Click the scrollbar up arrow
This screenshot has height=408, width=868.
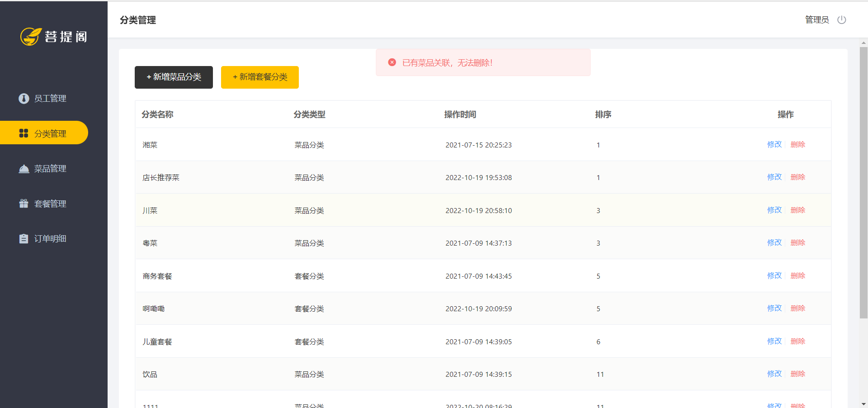pyautogui.click(x=863, y=43)
